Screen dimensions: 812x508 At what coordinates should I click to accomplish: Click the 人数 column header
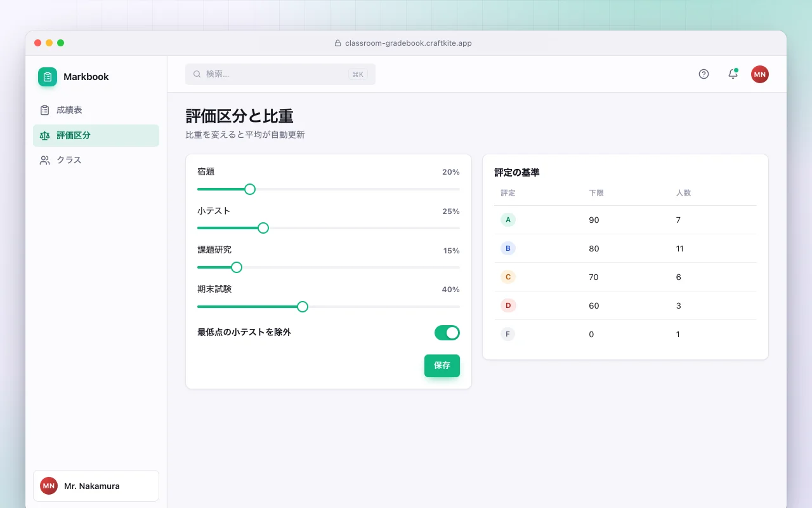pyautogui.click(x=683, y=193)
